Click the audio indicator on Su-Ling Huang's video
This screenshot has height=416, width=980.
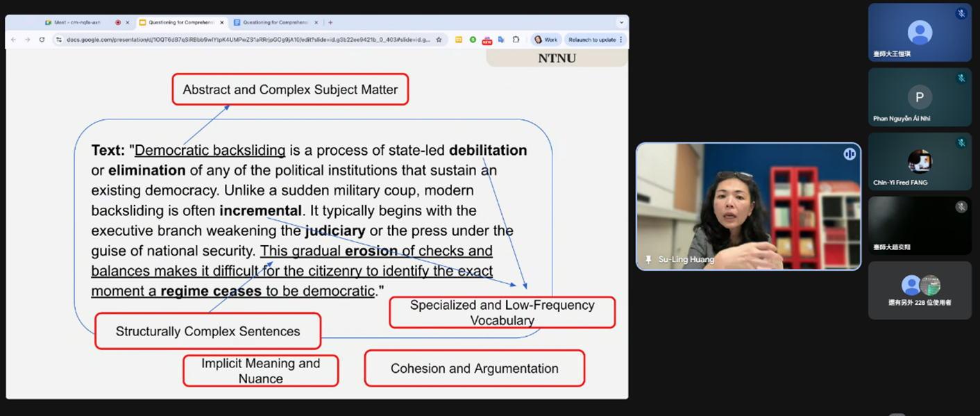coord(849,154)
